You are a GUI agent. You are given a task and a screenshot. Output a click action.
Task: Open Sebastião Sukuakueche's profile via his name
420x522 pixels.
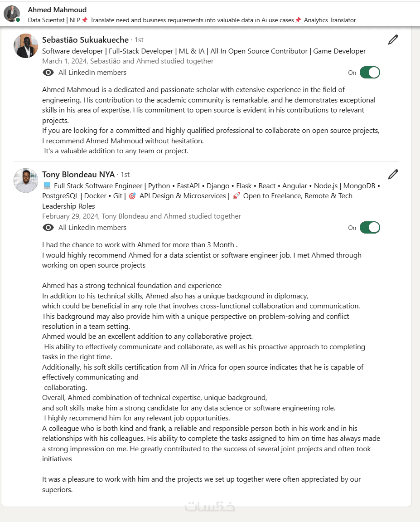85,40
